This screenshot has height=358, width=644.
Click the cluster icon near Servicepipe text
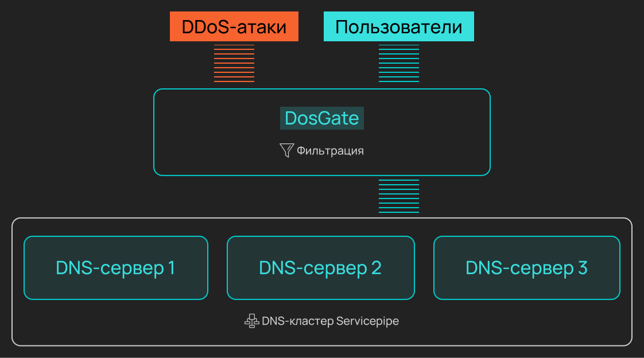(x=252, y=321)
